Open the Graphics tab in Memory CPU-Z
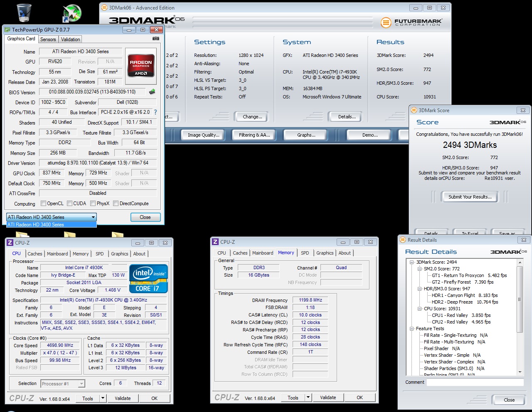 point(325,253)
